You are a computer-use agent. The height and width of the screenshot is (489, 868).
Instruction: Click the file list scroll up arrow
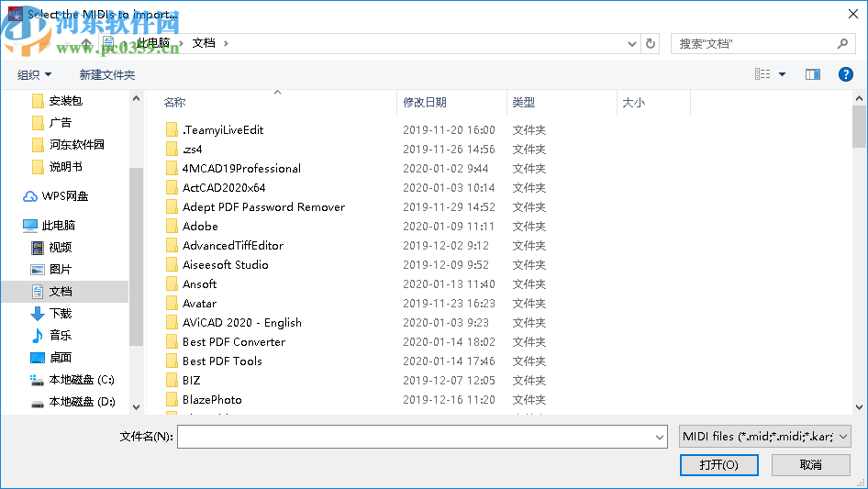[859, 98]
